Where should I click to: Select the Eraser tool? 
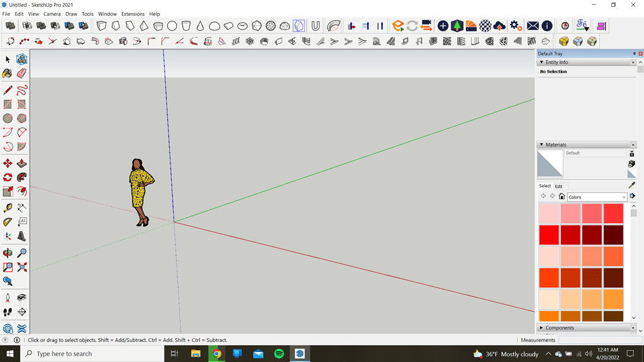pyautogui.click(x=21, y=73)
